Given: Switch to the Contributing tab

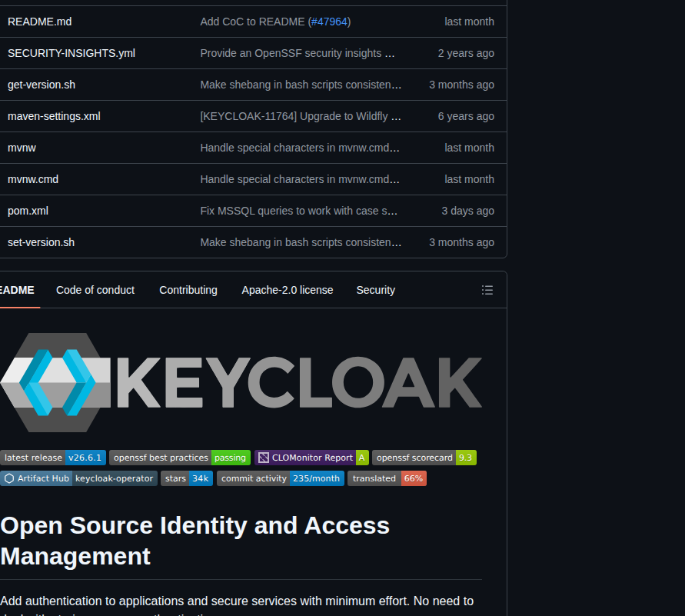Looking at the screenshot, I should click(188, 290).
